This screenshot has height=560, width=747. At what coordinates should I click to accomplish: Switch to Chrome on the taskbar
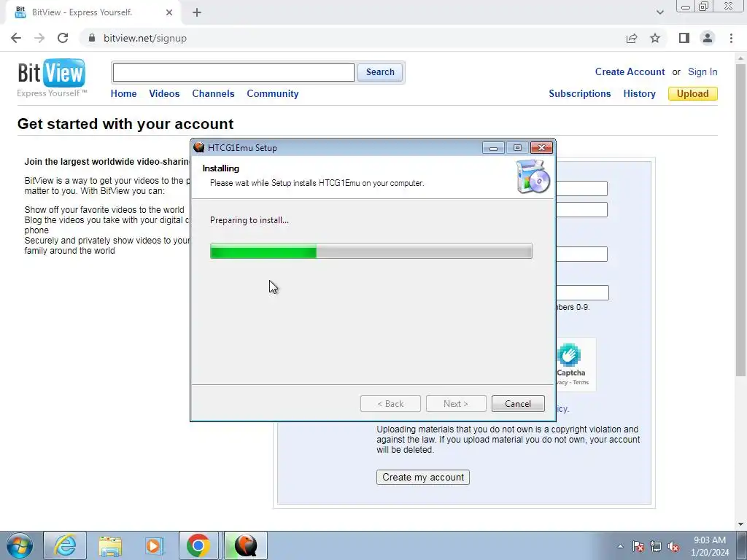pos(198,545)
